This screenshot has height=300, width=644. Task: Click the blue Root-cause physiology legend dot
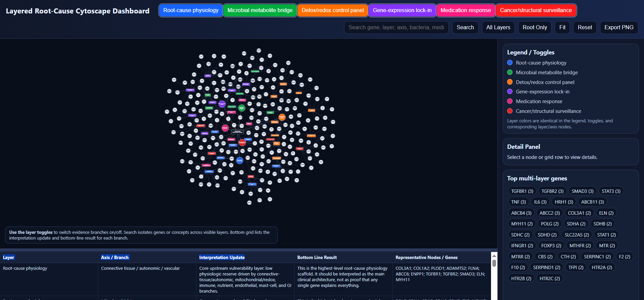510,62
